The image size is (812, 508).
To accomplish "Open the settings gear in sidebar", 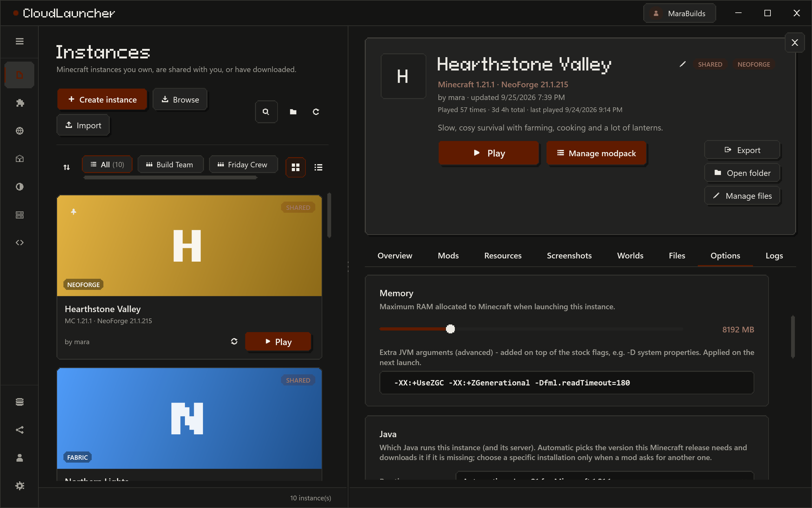I will tap(19, 486).
